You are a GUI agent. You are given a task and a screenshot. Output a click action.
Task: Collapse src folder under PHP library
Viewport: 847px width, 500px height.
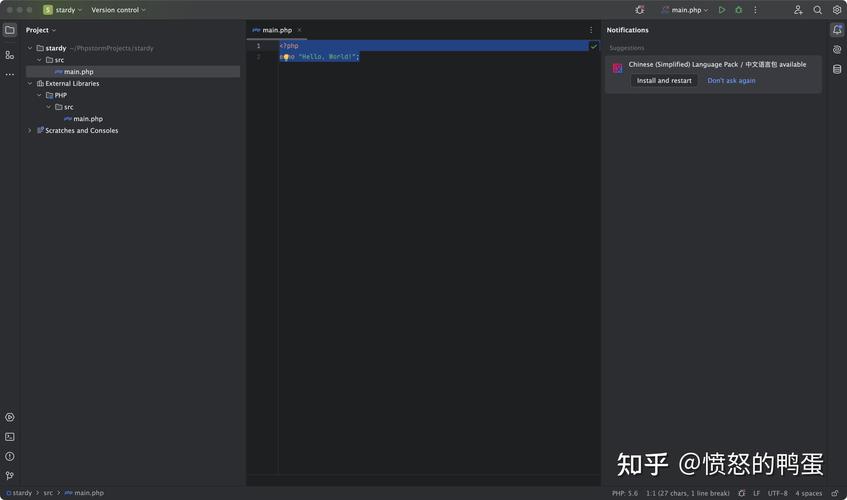click(x=49, y=107)
